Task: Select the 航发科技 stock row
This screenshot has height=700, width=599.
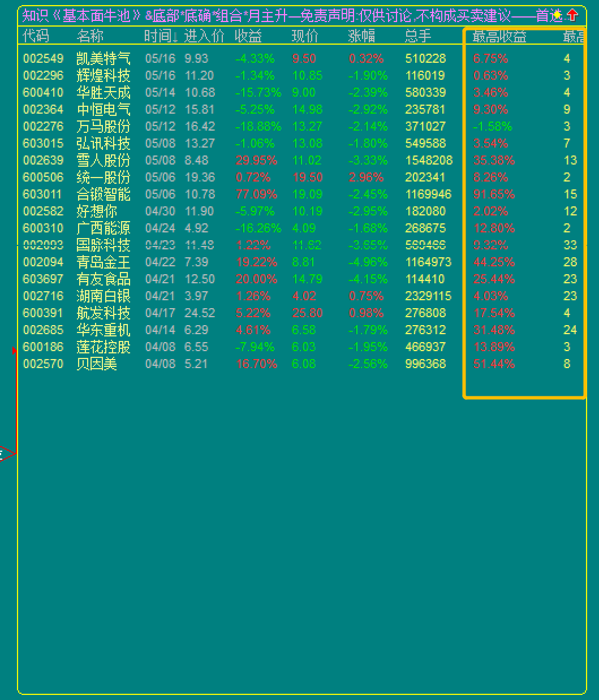Action: [301, 313]
